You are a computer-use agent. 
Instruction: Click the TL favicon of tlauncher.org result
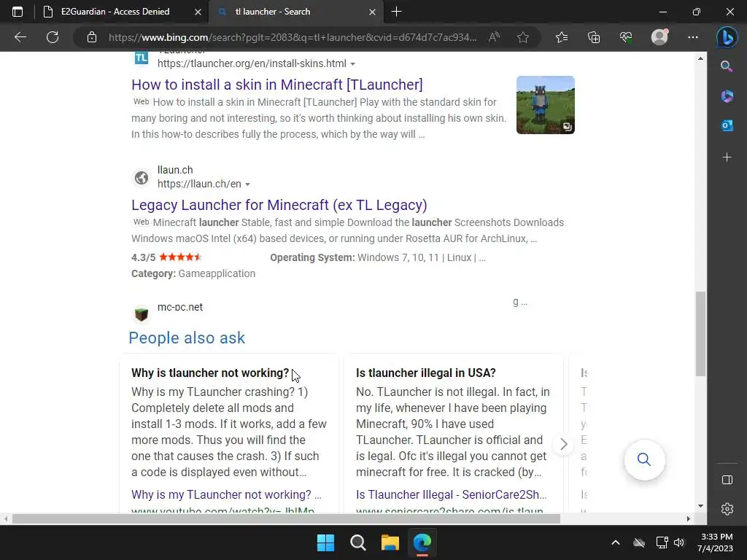pyautogui.click(x=142, y=58)
